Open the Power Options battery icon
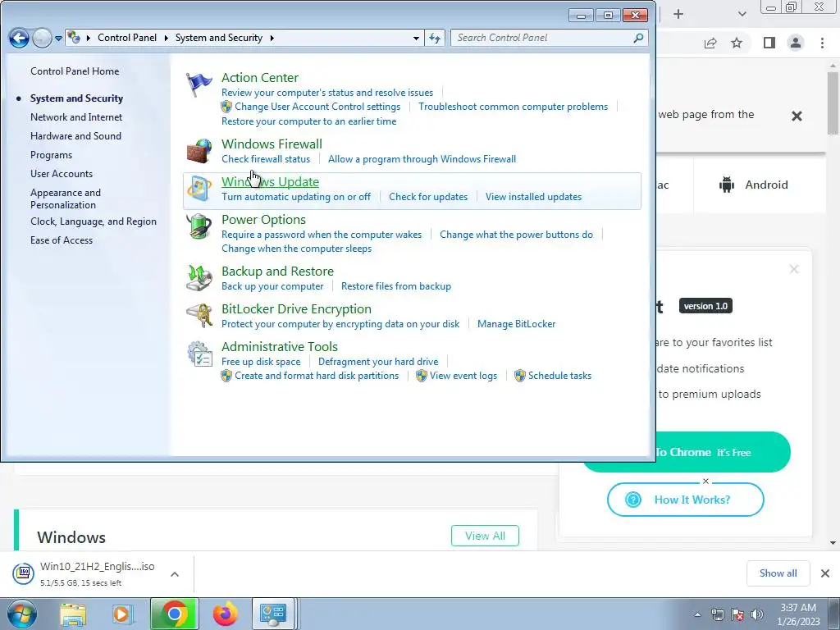Image resolution: width=840 pixels, height=630 pixels. [199, 226]
